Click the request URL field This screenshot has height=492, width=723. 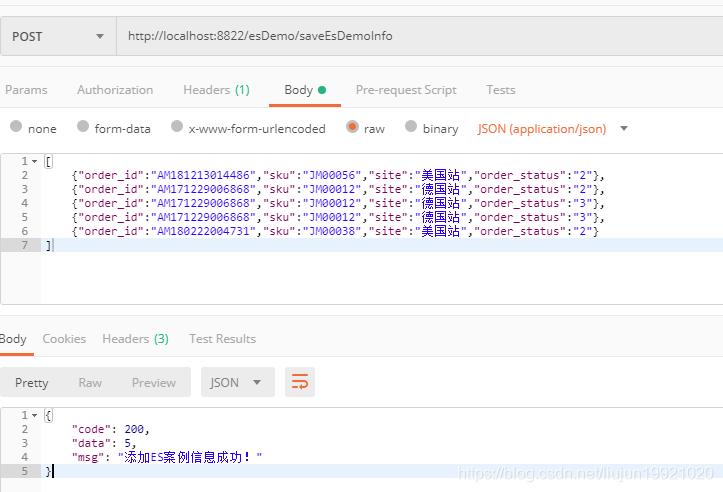[x=420, y=36]
